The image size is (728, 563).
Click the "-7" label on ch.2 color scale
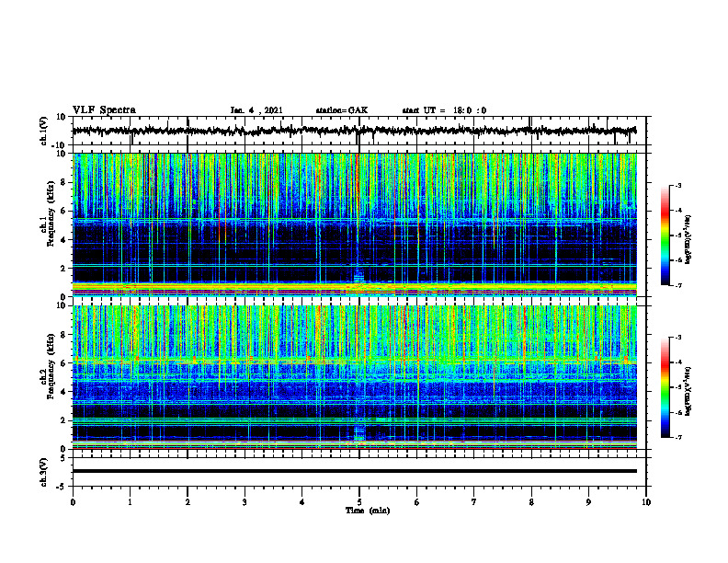tap(678, 437)
